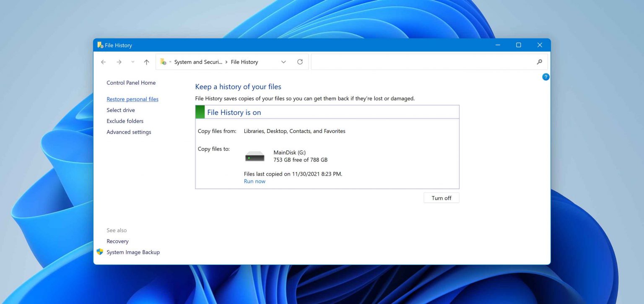Click the shield icon beside System Image Backup
This screenshot has height=304, width=644.
100,252
